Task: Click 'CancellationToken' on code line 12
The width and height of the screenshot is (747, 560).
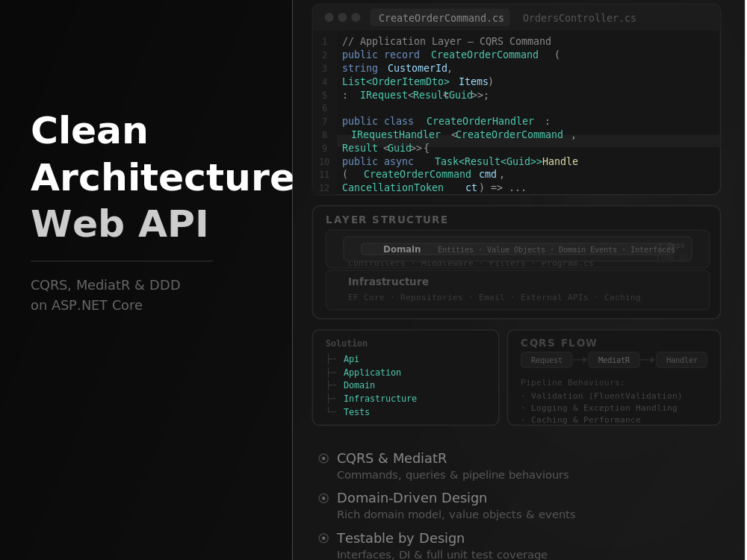Action: (x=393, y=187)
